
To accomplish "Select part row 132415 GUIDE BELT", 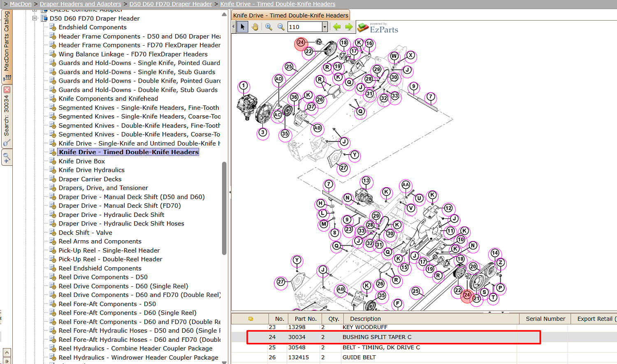I will click(424, 357).
